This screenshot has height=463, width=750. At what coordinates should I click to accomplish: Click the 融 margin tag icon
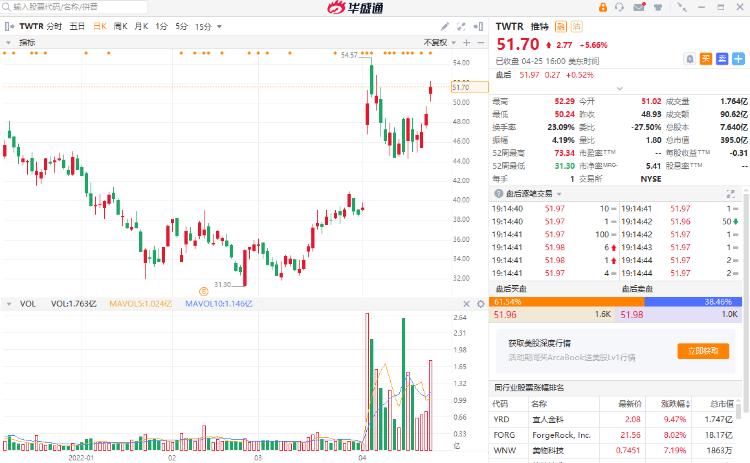click(x=561, y=27)
